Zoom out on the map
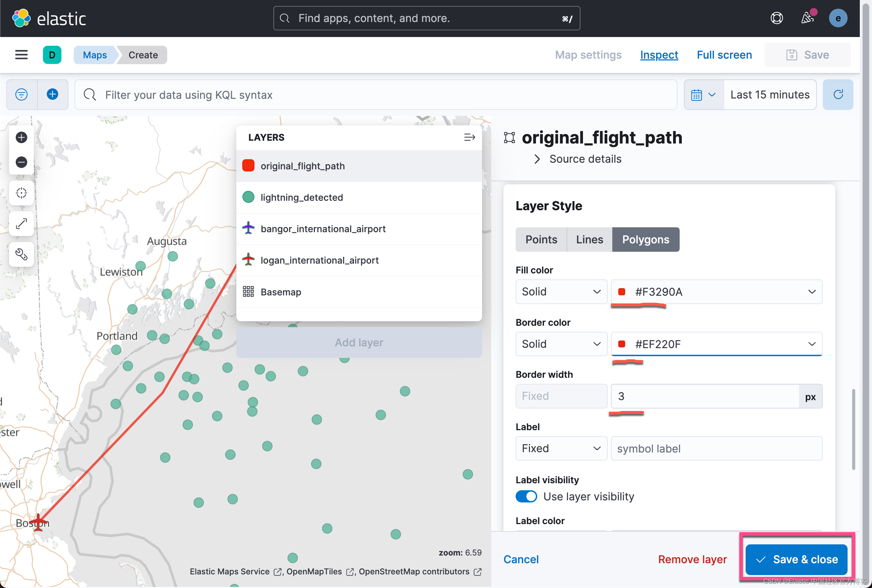Viewport: 872px width, 588px height. 21,162
